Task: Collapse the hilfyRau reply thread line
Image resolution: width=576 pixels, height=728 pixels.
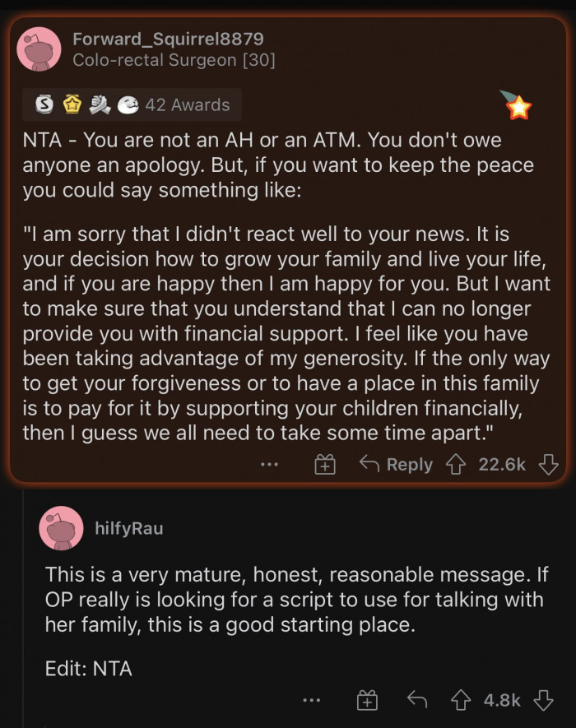Action: pos(23,609)
